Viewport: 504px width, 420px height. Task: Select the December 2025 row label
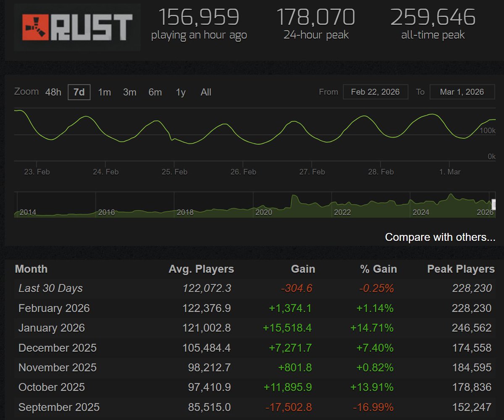(57, 348)
